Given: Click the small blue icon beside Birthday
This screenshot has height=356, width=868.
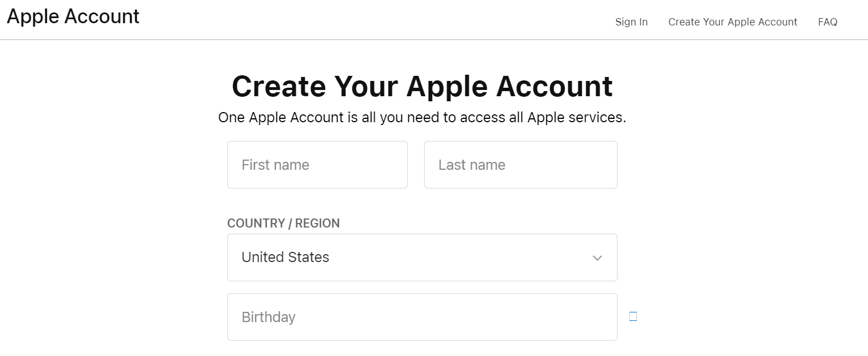Looking at the screenshot, I should pyautogui.click(x=633, y=316).
